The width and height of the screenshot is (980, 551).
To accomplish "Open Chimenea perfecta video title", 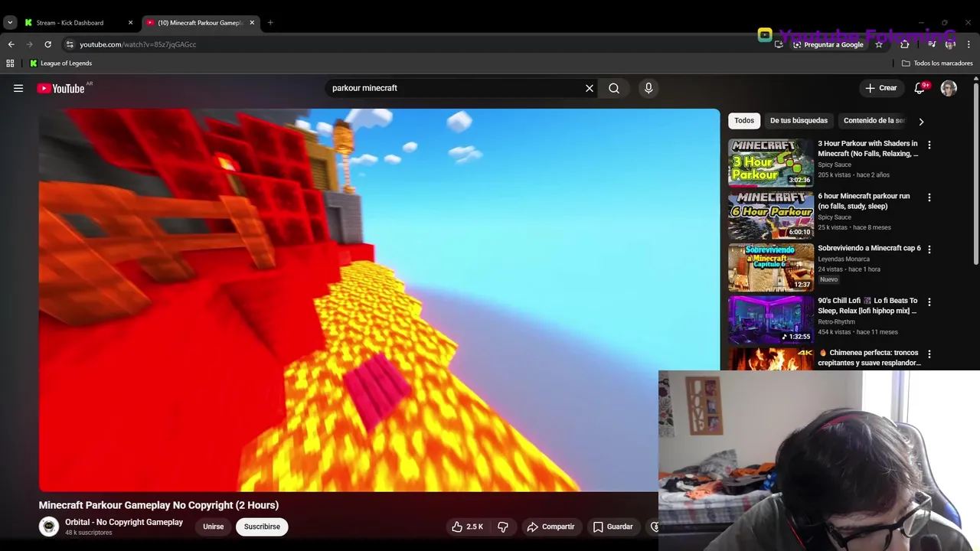I will click(x=869, y=358).
